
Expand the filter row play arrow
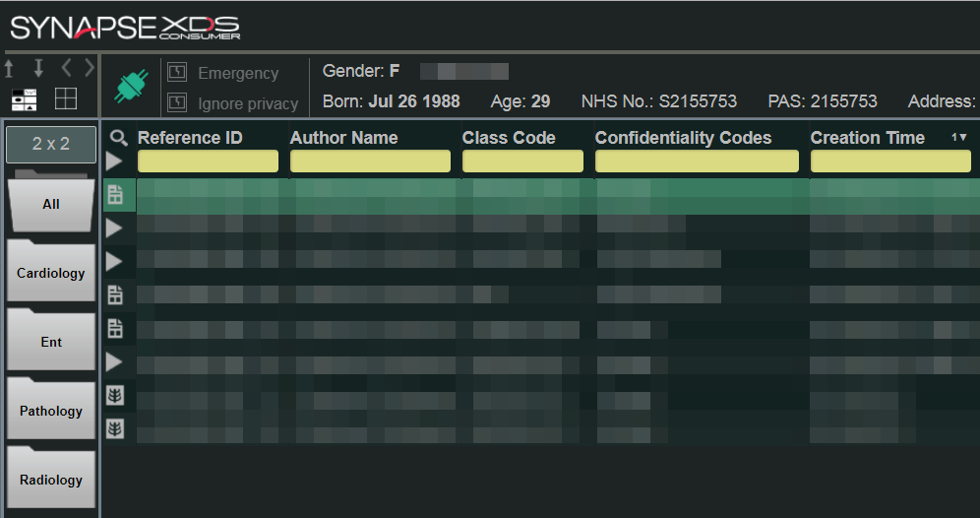tap(115, 161)
